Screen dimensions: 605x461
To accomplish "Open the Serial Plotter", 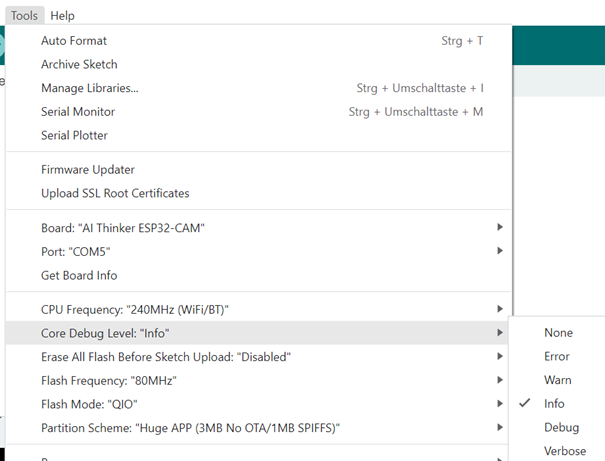I will (74, 135).
